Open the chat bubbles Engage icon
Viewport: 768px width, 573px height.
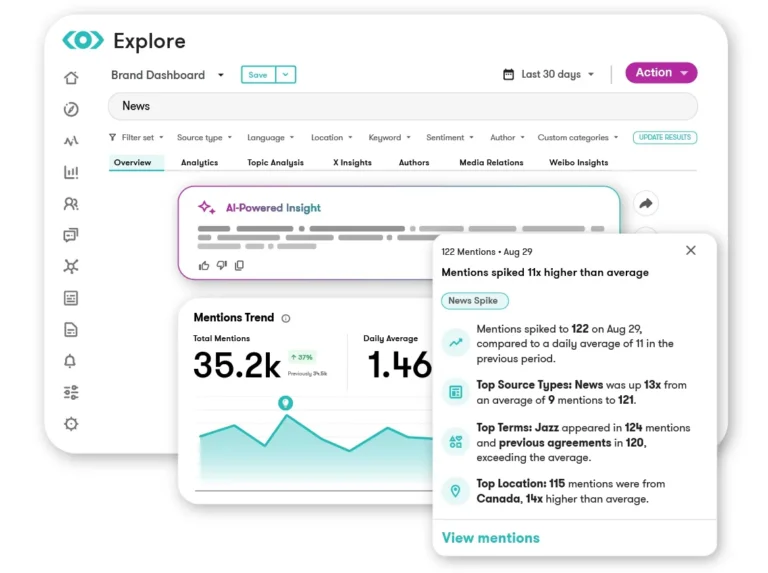pos(71,235)
